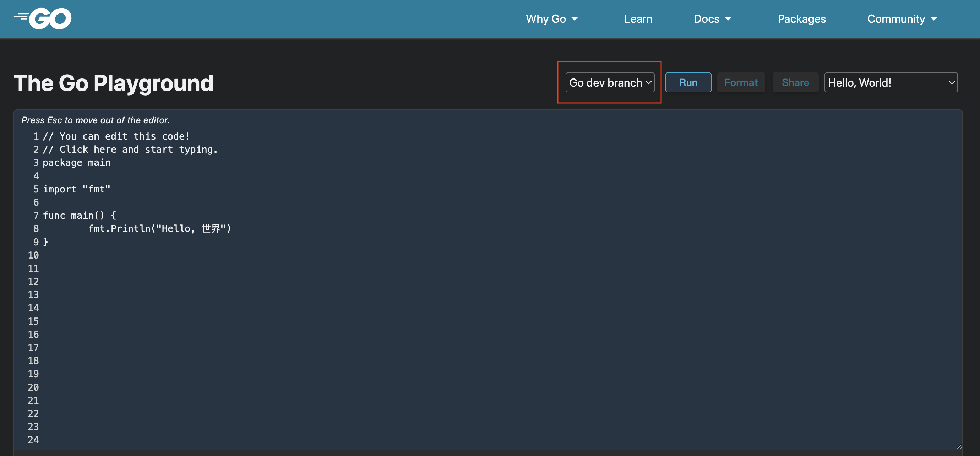Expand the Docs menu caret
This screenshot has width=980, height=456.
[728, 19]
